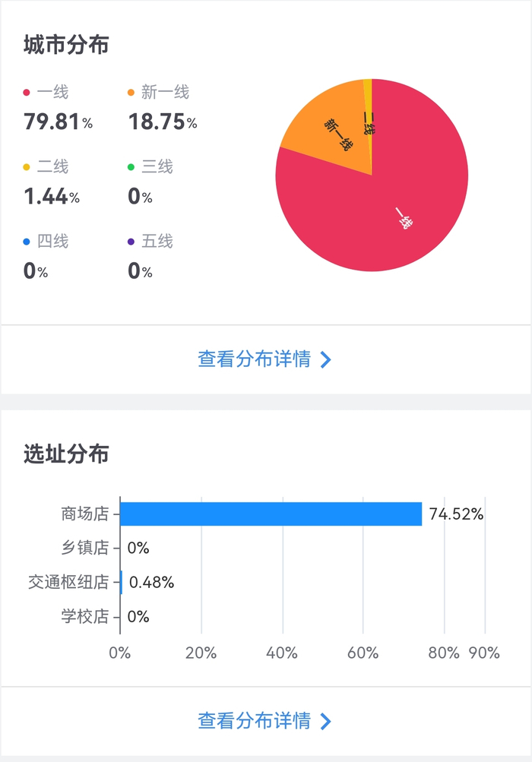Click the blue 商场店 bar
Screen dimensions: 532x762
[x=271, y=513]
